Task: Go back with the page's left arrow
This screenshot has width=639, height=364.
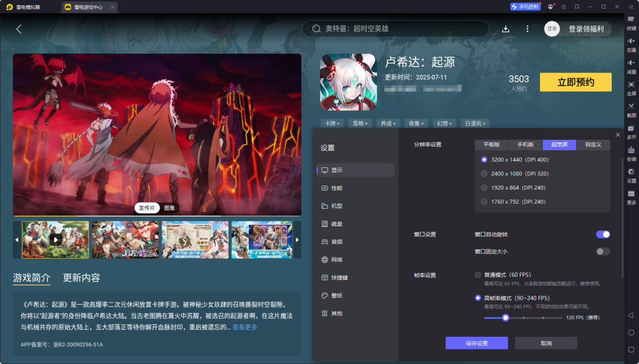Action: click(19, 29)
